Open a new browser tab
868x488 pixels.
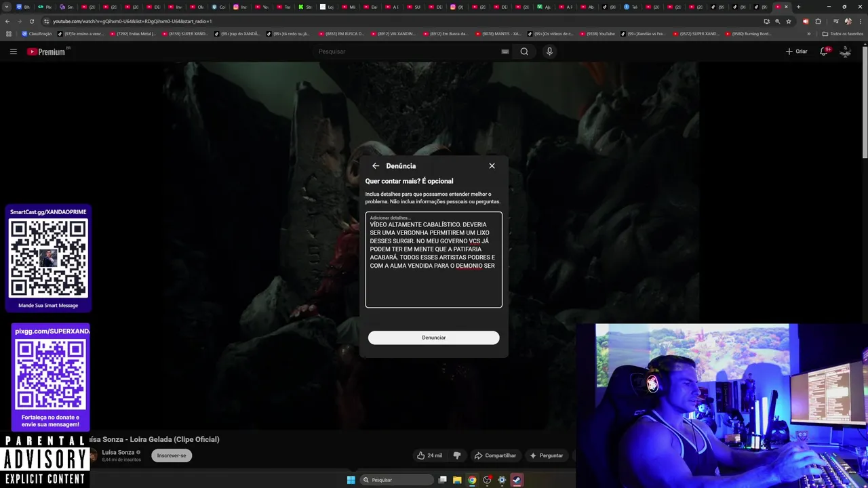click(798, 7)
